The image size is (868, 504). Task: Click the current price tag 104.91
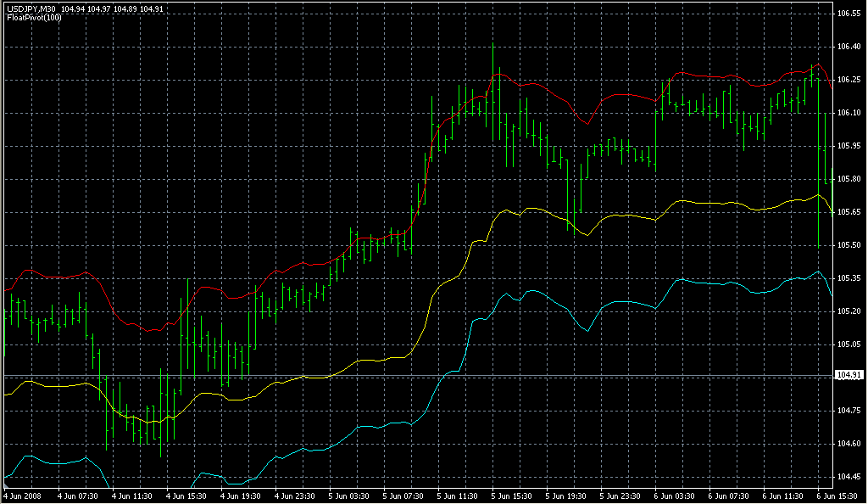(849, 375)
